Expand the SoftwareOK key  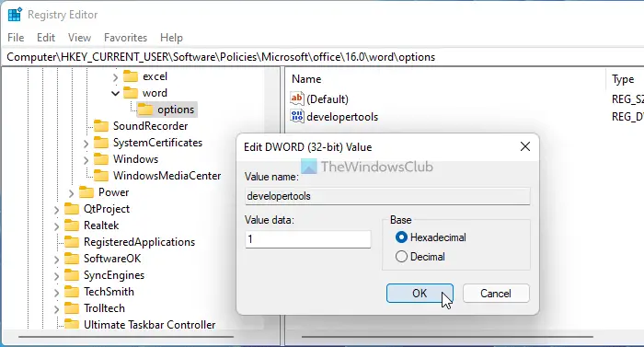click(x=56, y=260)
